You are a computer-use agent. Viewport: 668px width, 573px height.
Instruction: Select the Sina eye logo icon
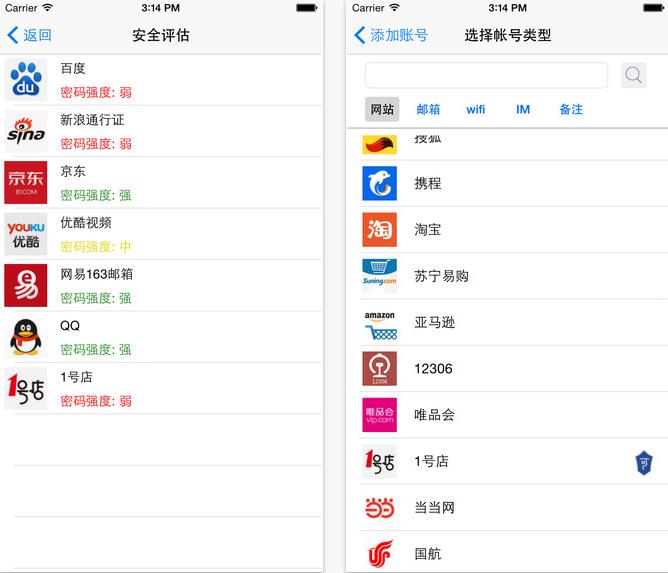click(x=26, y=131)
